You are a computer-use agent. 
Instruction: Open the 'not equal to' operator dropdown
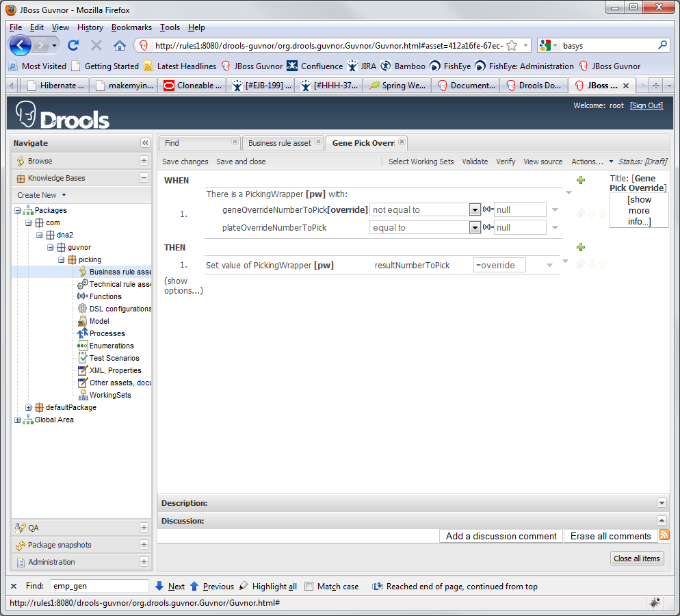[475, 209]
